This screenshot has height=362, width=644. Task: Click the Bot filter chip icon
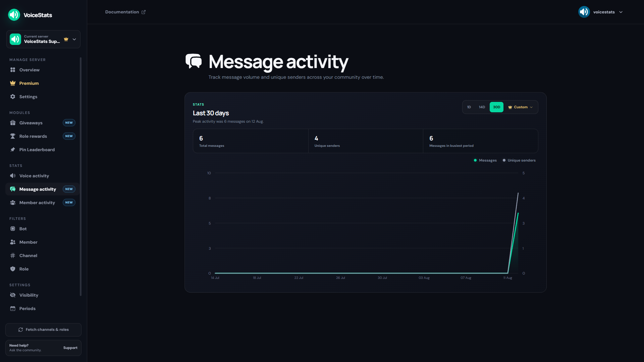[13, 229]
